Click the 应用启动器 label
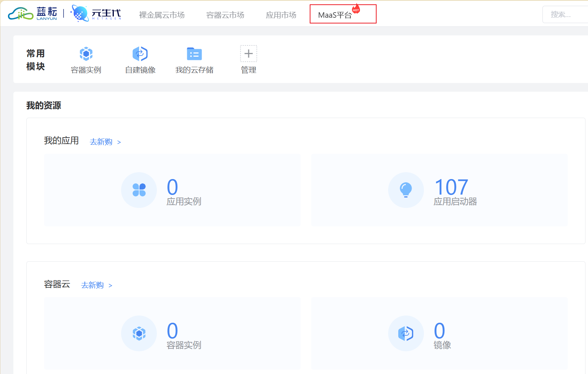Screen dimensions: 588x374 455,201
